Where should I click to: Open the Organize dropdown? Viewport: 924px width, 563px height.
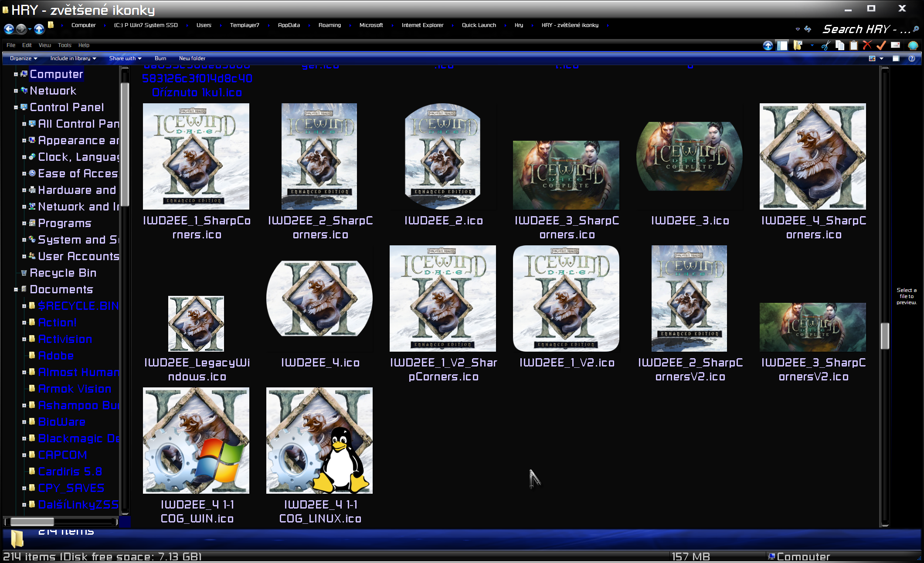[24, 58]
